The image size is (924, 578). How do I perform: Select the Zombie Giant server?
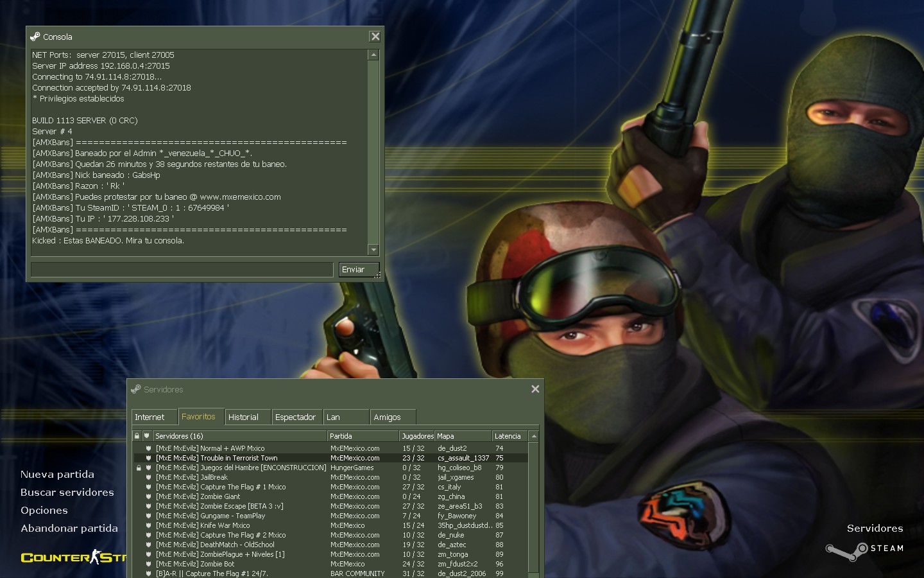point(330,497)
